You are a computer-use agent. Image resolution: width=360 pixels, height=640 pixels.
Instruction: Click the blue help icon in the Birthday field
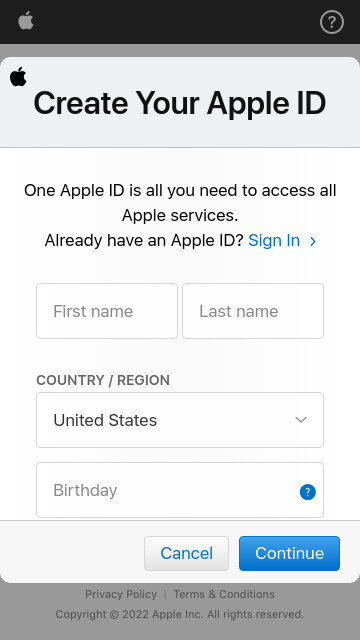coord(308,492)
